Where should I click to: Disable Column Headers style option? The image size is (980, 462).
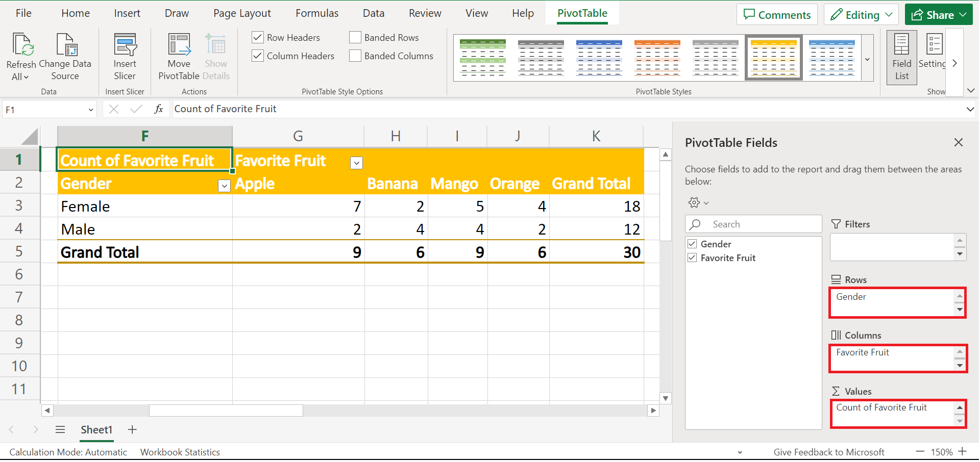click(x=257, y=56)
